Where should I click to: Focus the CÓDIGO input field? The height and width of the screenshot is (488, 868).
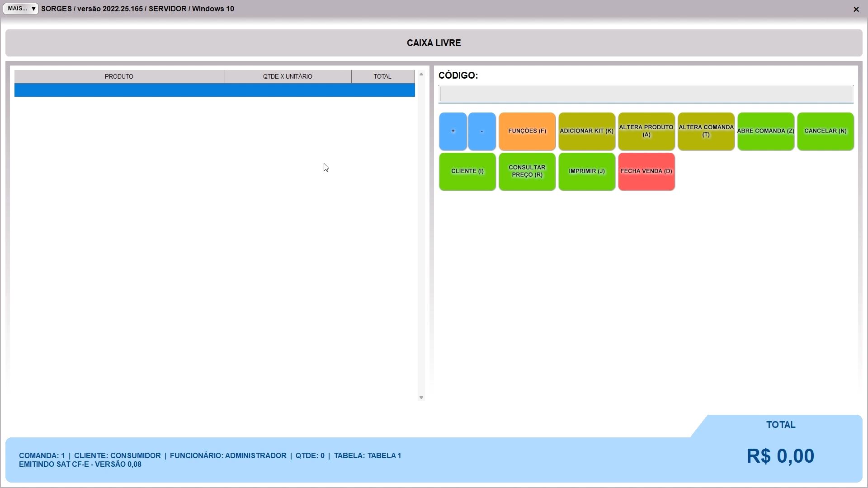tap(646, 94)
